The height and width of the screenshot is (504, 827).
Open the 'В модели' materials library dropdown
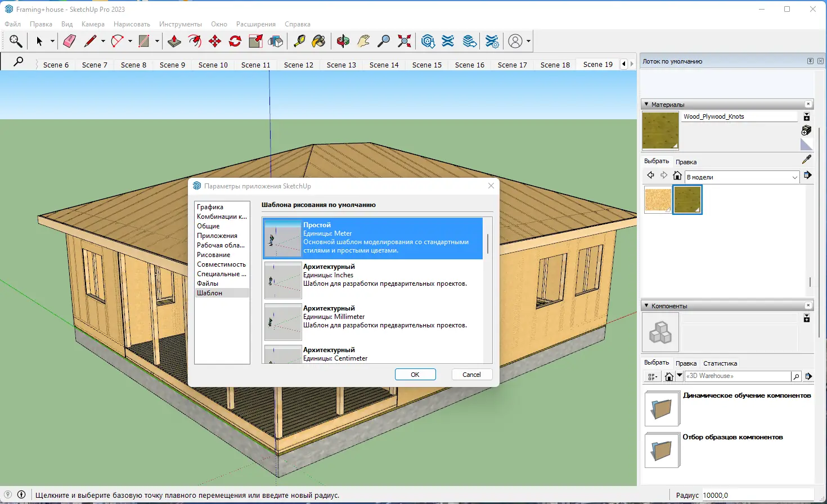(794, 177)
